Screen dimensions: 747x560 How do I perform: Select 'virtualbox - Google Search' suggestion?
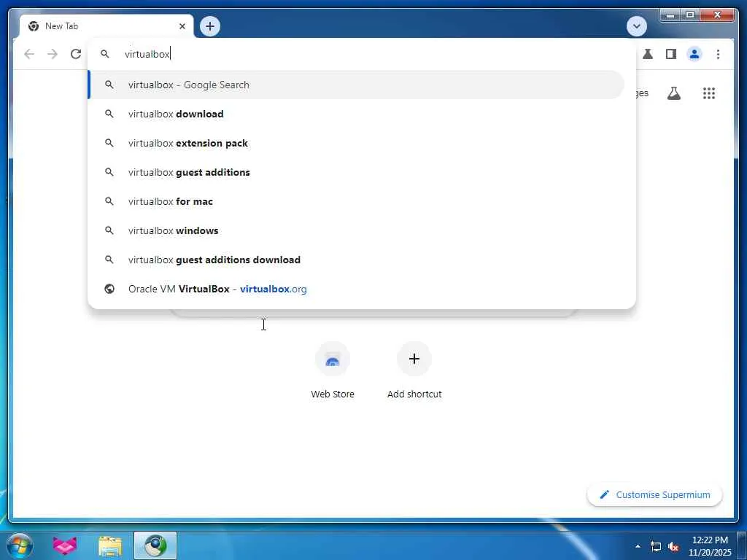pos(356,85)
